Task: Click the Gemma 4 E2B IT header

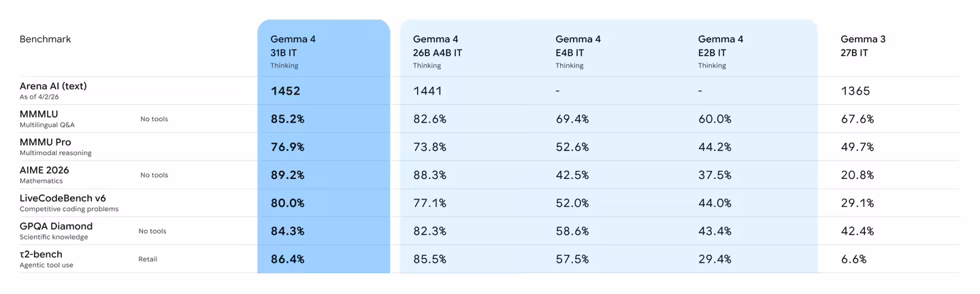Action: click(721, 46)
